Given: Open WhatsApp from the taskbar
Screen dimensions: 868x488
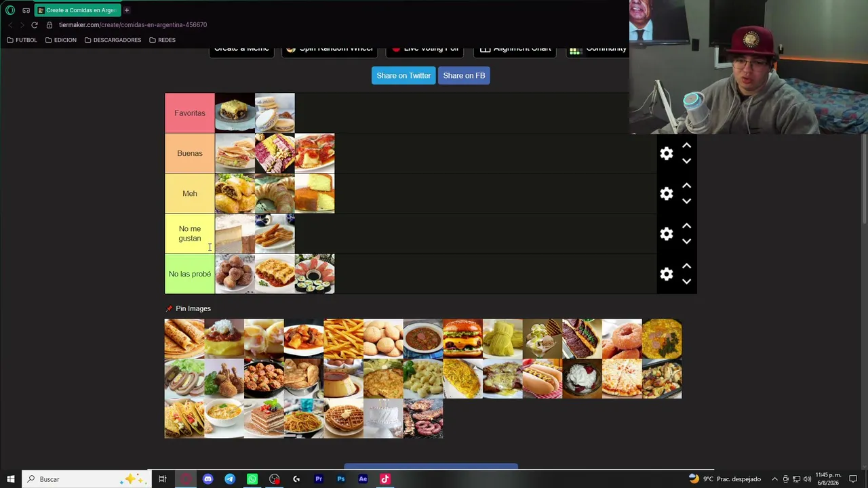Looking at the screenshot, I should point(252,479).
